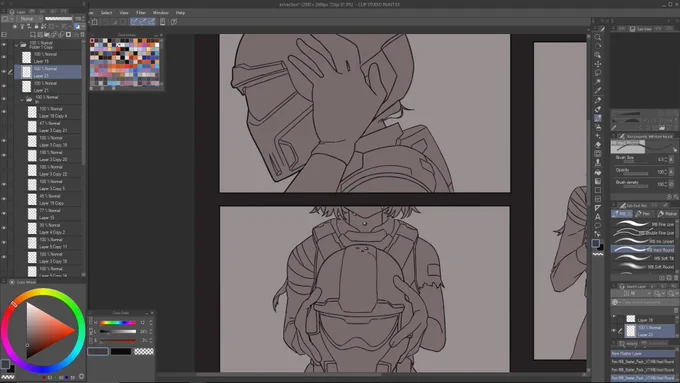
Task: Select 'New Raster Layer' history entry
Action: point(644,354)
